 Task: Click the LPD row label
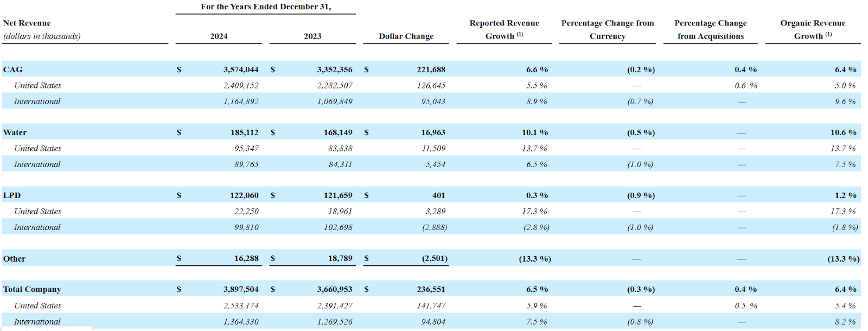[12, 195]
